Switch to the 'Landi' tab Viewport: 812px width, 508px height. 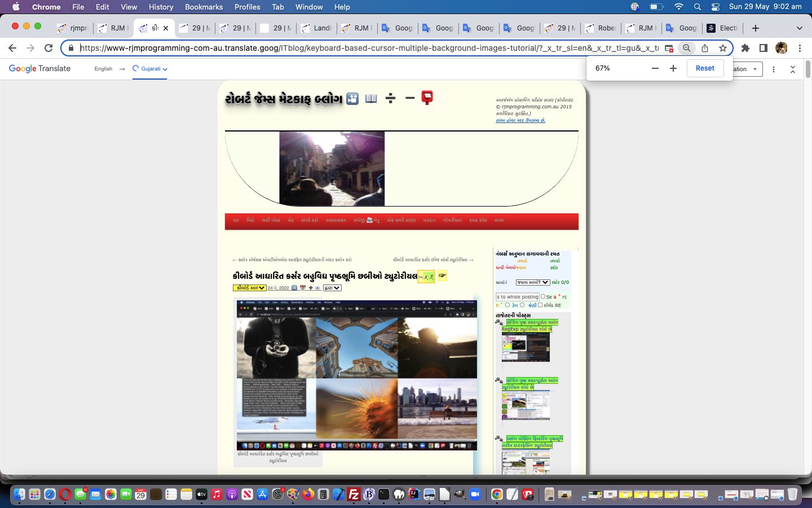pos(317,28)
